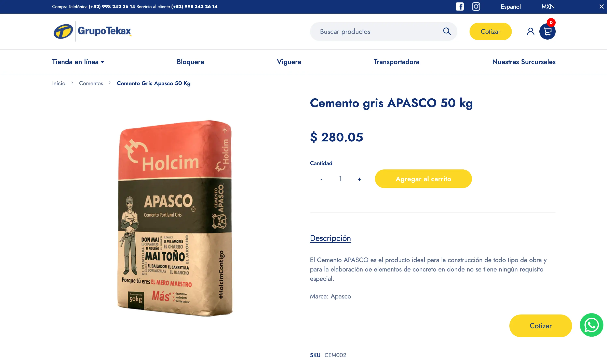
Task: Expand Tienda en línea dropdown menu
Action: 78,62
